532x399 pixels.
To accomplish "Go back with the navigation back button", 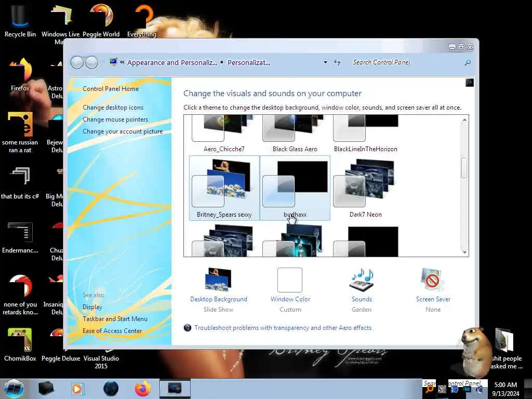I will point(77,62).
